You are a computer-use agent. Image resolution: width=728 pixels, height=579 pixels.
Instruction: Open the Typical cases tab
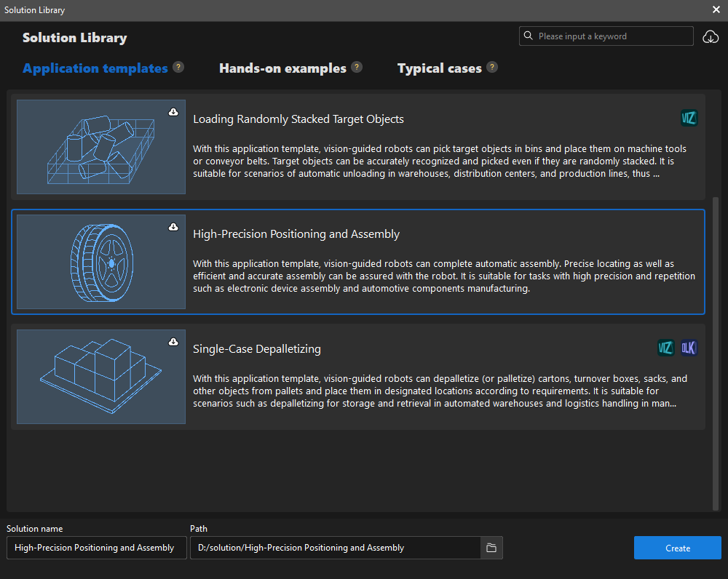(439, 68)
